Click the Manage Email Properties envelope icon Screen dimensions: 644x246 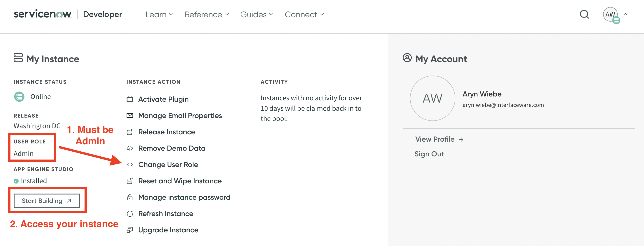pyautogui.click(x=130, y=115)
